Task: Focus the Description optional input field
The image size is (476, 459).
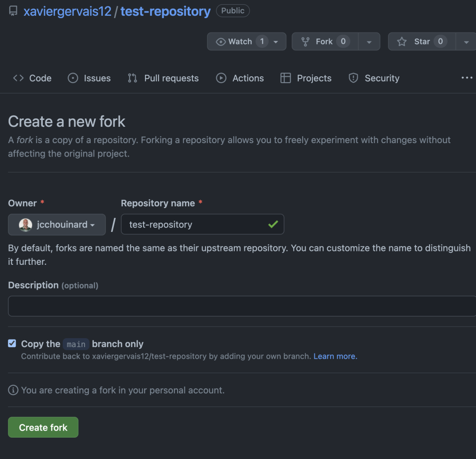Action: pos(242,306)
